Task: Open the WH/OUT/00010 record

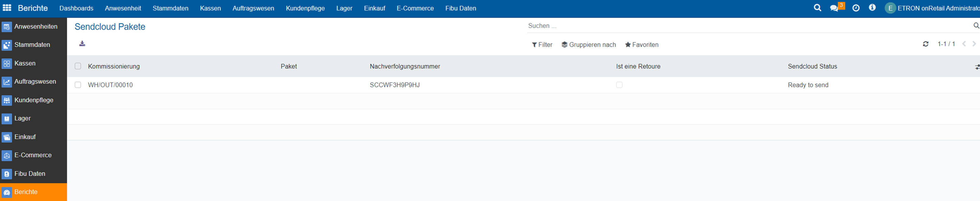Action: click(x=110, y=85)
